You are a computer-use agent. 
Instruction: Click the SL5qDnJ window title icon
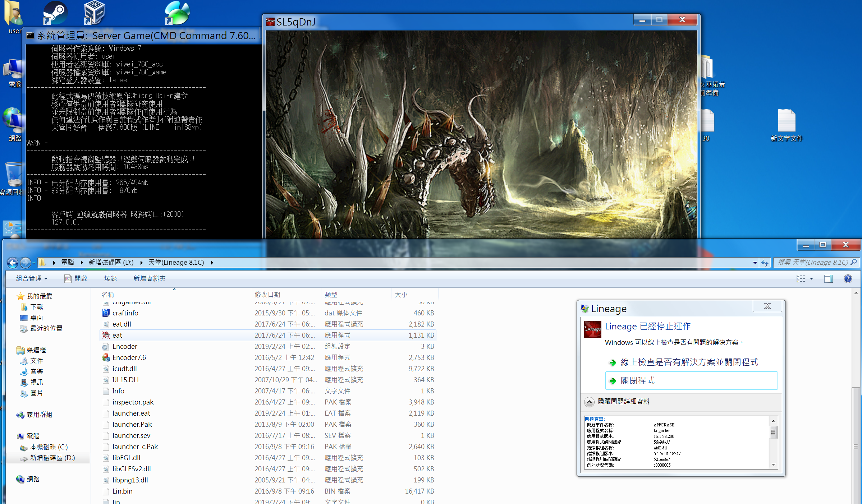[x=270, y=22]
